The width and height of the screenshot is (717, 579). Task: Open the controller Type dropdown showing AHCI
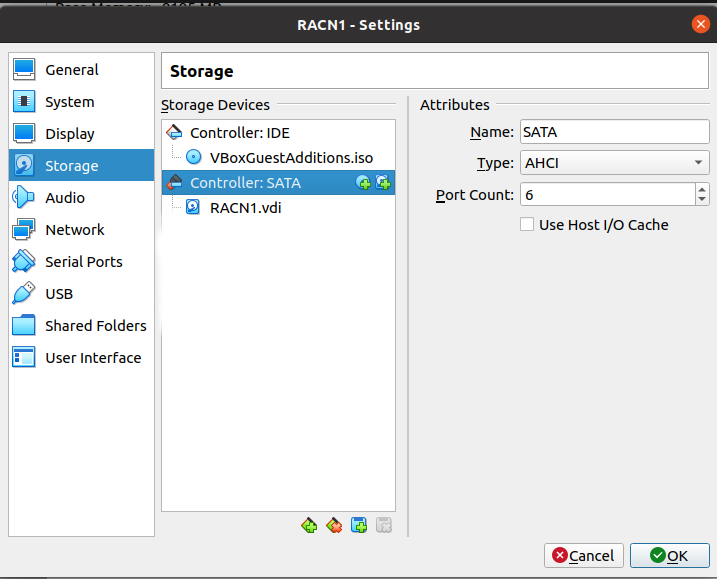coord(615,163)
